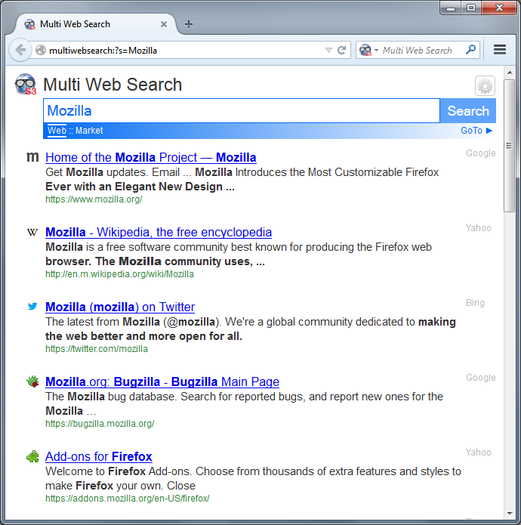Select the Web search category
The width and height of the screenshot is (521, 525).
tap(57, 130)
